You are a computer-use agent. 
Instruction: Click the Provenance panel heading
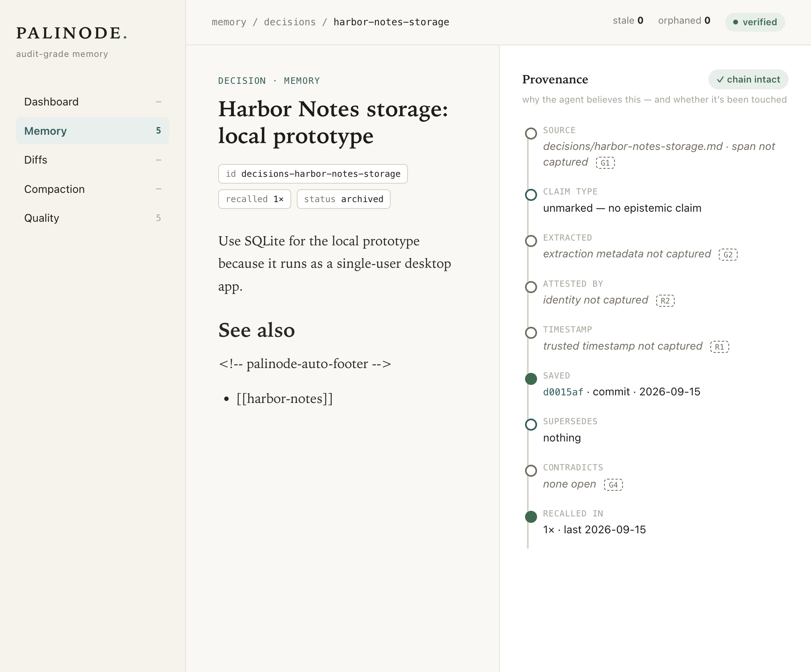[555, 79]
